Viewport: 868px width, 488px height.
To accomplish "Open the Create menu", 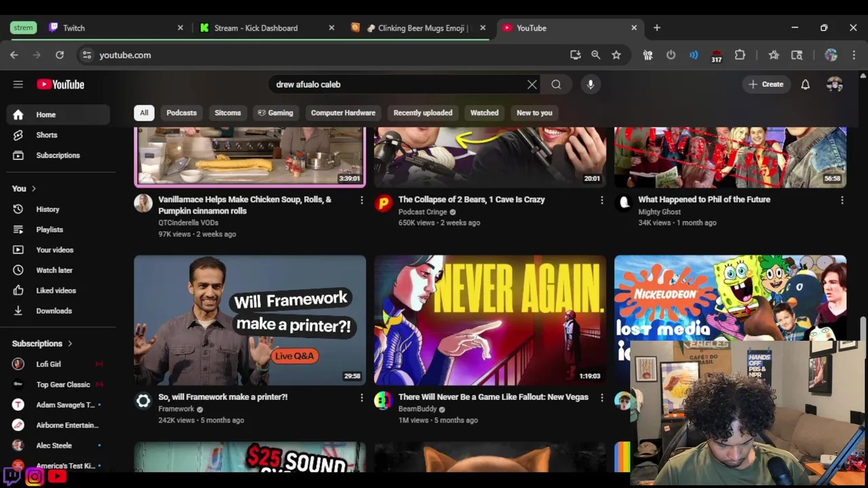I will coord(766,84).
